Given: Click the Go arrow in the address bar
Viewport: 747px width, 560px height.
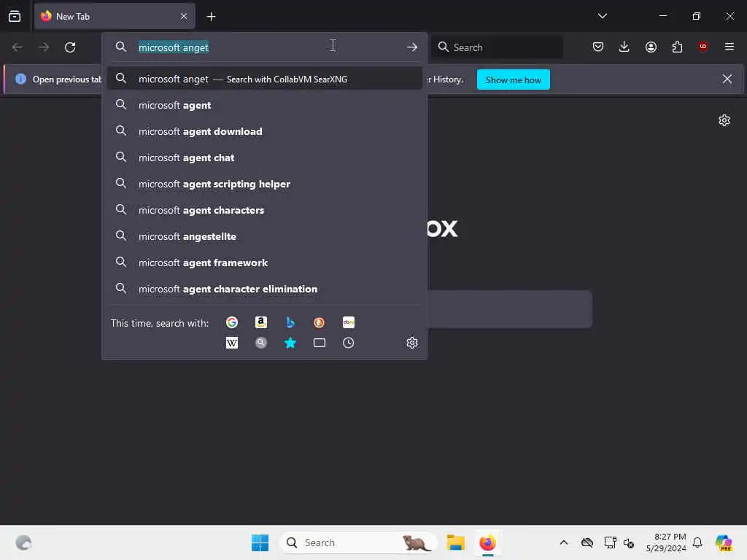Looking at the screenshot, I should pyautogui.click(x=412, y=47).
